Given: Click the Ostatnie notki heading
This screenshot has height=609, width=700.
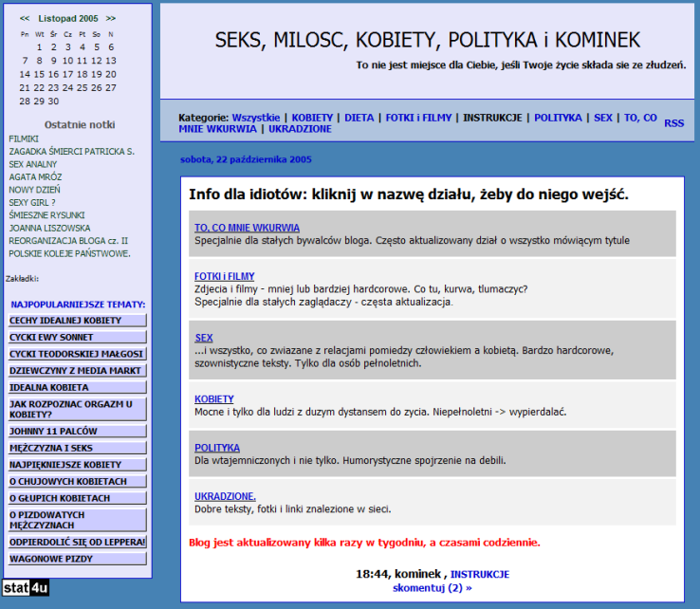Looking at the screenshot, I should pyautogui.click(x=80, y=124).
